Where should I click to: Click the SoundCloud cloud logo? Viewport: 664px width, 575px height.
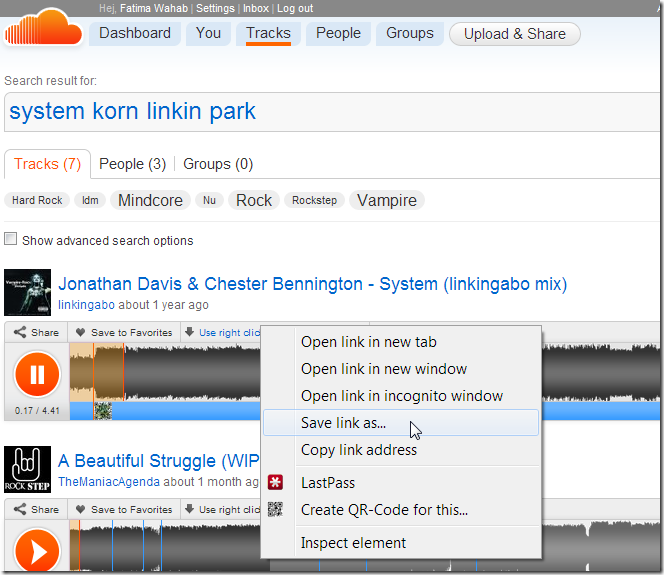coord(43,28)
